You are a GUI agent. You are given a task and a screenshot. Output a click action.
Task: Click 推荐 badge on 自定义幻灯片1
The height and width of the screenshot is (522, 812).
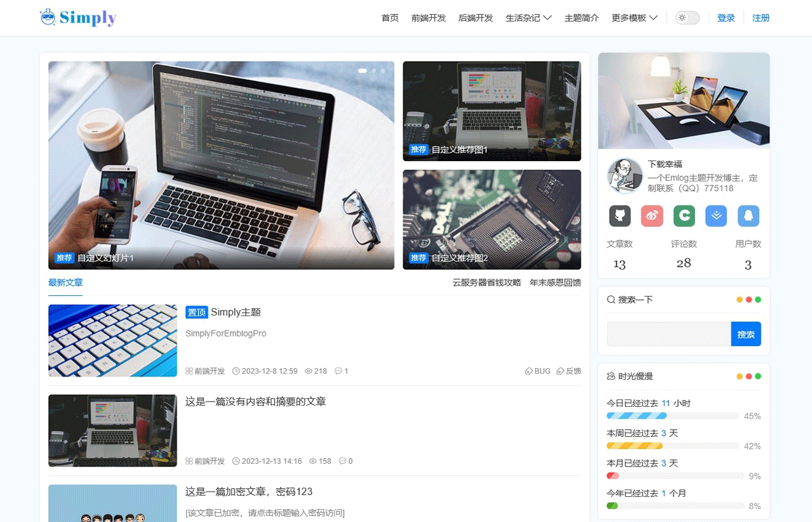point(64,258)
